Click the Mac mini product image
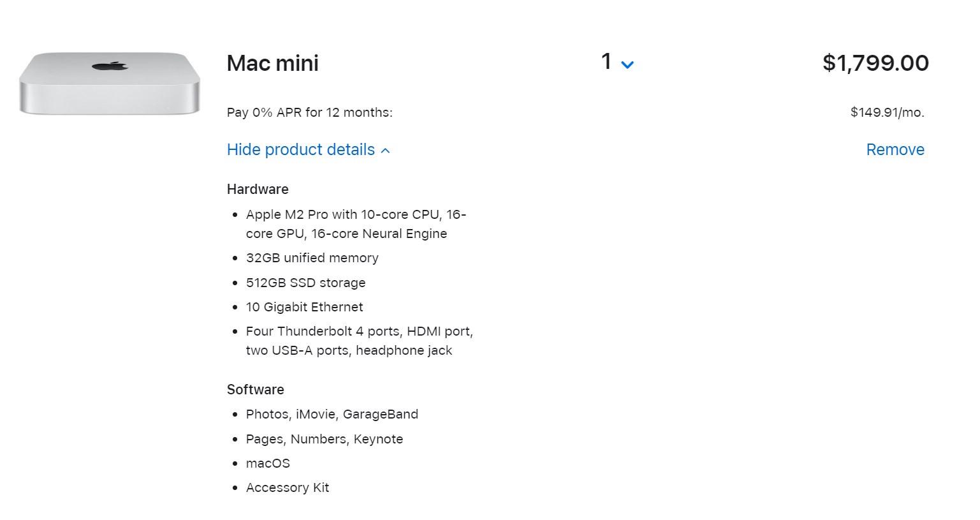Viewport: 980px width, 520px height. pos(109,84)
